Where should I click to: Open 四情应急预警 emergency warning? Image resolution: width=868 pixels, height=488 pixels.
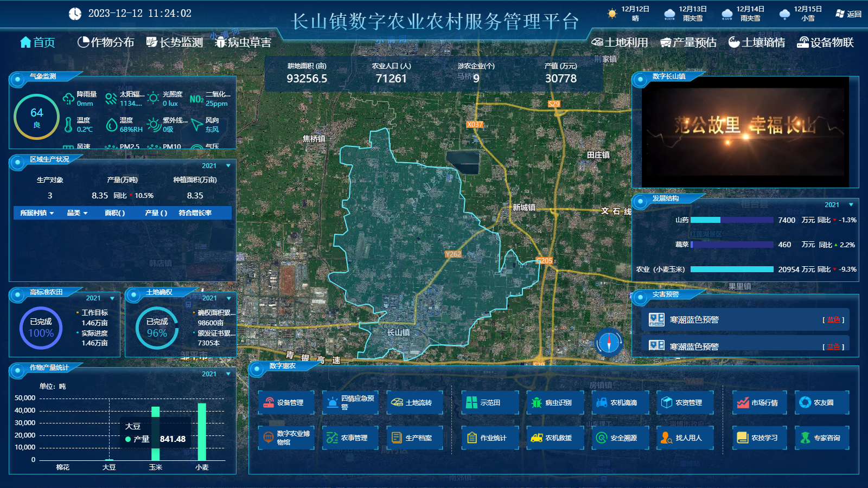point(350,402)
